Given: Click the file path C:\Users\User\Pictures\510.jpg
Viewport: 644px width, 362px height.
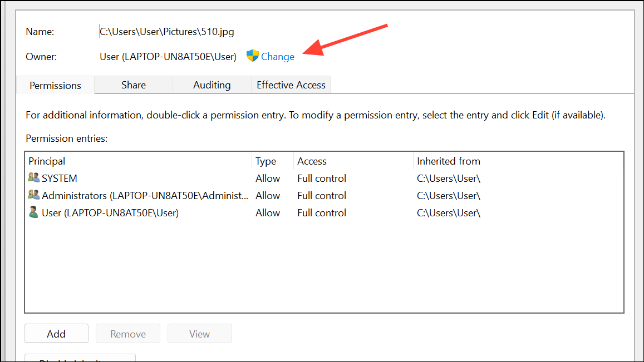Looking at the screenshot, I should pos(167,32).
